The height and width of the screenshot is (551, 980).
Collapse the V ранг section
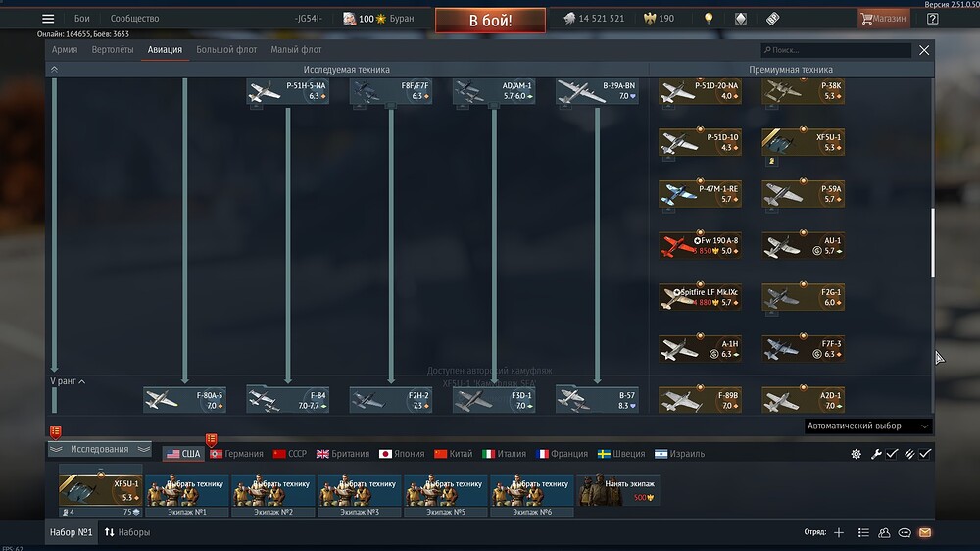[x=67, y=381]
